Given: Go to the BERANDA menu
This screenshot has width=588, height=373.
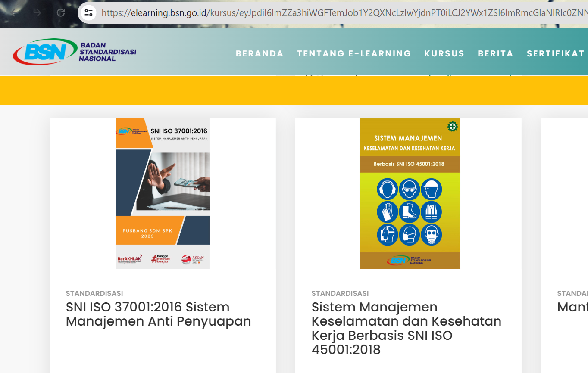Looking at the screenshot, I should pos(260,53).
